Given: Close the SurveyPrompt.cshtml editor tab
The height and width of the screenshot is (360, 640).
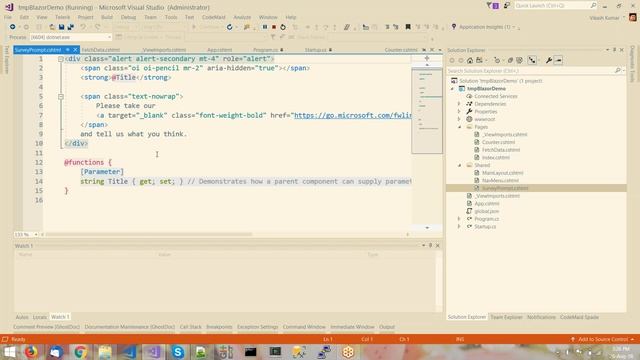Looking at the screenshot, I should click(75, 50).
